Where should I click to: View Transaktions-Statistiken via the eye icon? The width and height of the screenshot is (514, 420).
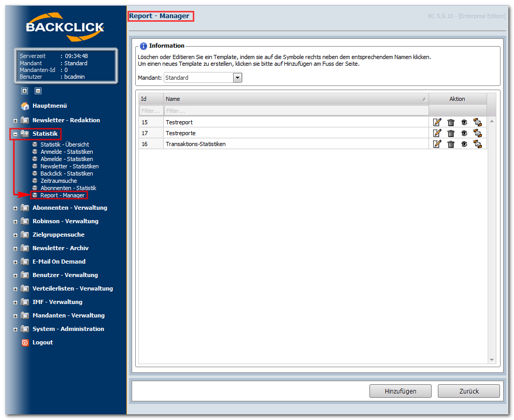464,144
